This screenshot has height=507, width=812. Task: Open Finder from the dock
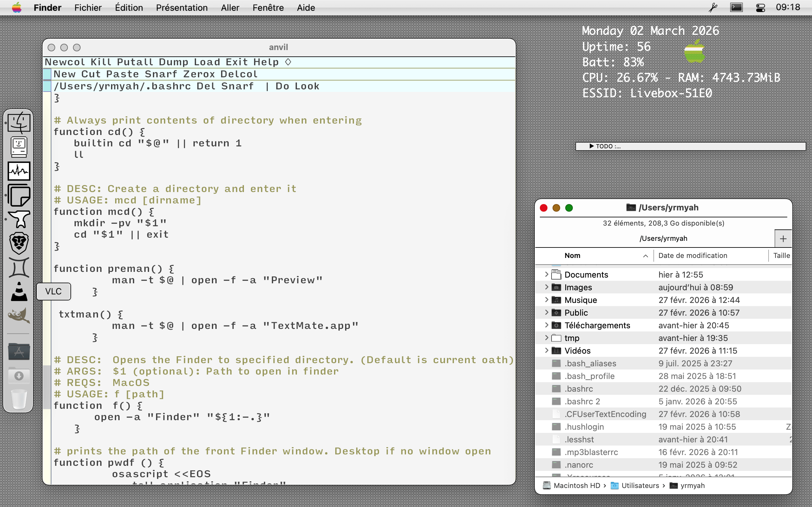19,123
